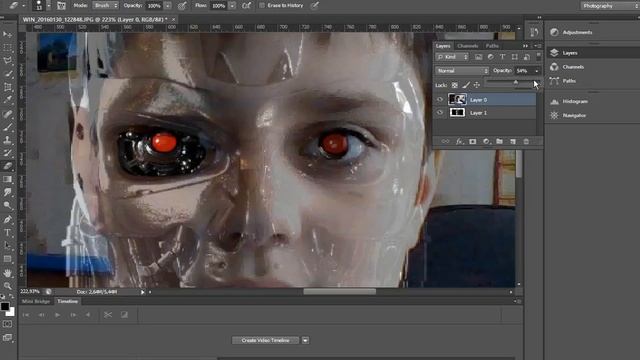The height and width of the screenshot is (360, 640).
Task: Open the Normal blend mode dropdown
Action: tap(462, 71)
